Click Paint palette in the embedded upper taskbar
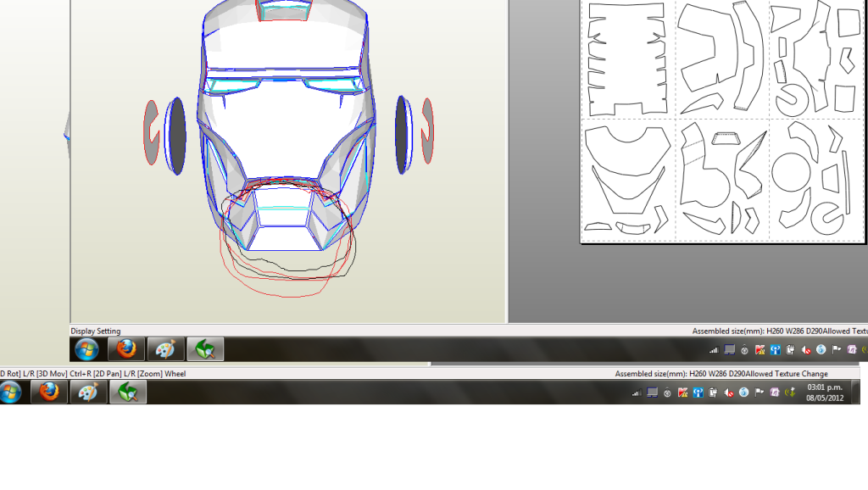The height and width of the screenshot is (490, 868). (x=165, y=349)
